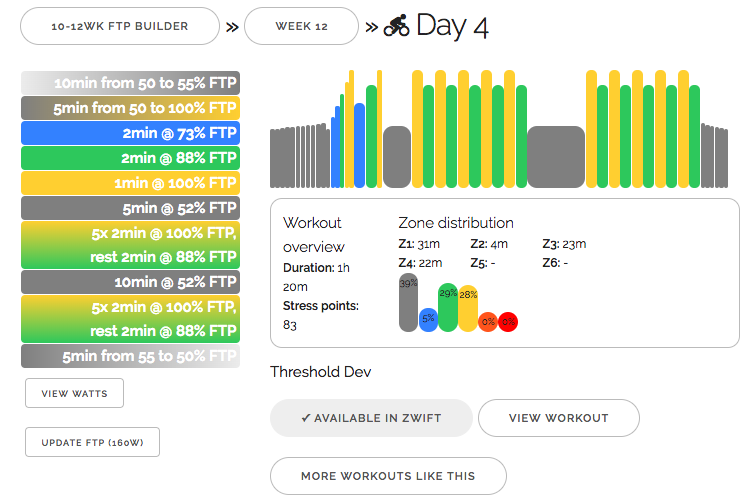
Task: Click the cyclist icon beside Day 4
Action: tap(396, 26)
